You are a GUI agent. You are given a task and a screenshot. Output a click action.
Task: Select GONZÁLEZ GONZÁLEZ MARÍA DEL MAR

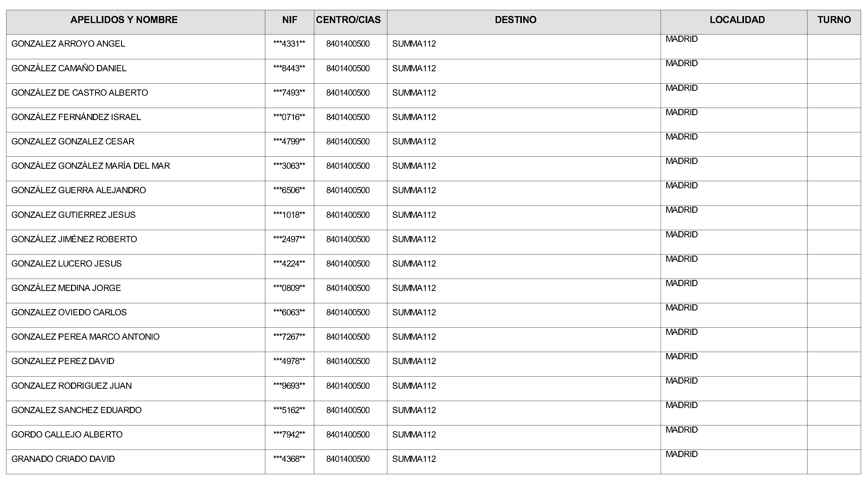point(91,166)
